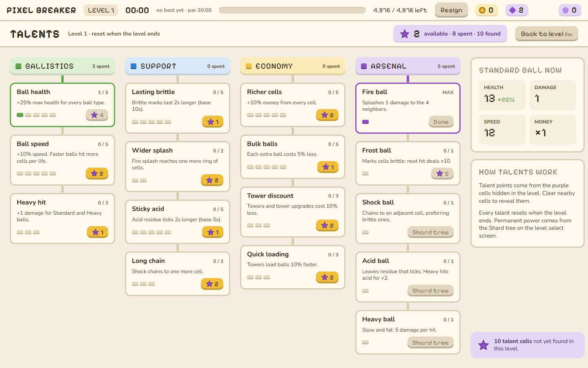Select the Damage stat tile
This screenshot has height=368, width=588.
tap(553, 95)
